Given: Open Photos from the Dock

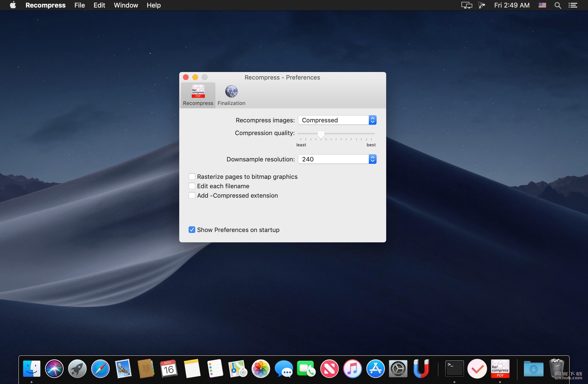Looking at the screenshot, I should 261,368.
